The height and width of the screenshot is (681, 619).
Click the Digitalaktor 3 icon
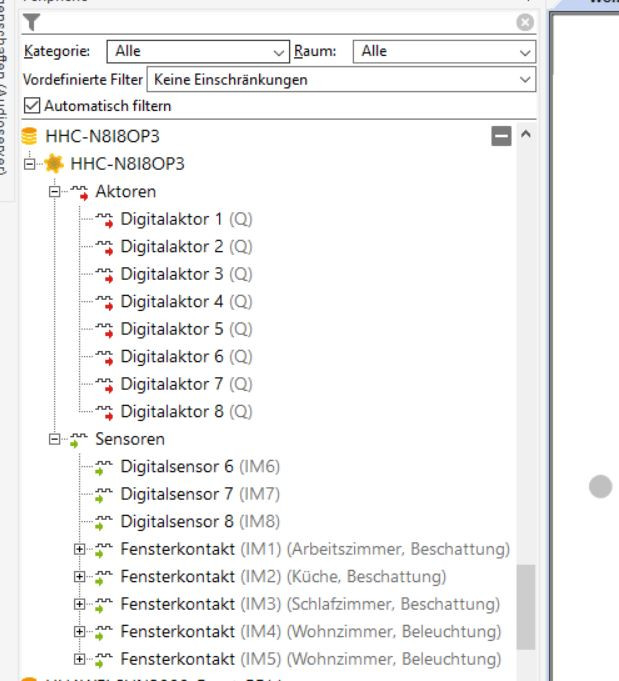coord(104,275)
